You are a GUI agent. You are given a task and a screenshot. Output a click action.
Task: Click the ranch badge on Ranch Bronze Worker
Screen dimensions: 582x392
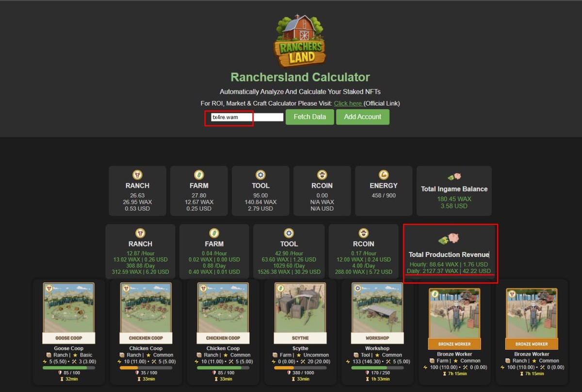point(512,294)
